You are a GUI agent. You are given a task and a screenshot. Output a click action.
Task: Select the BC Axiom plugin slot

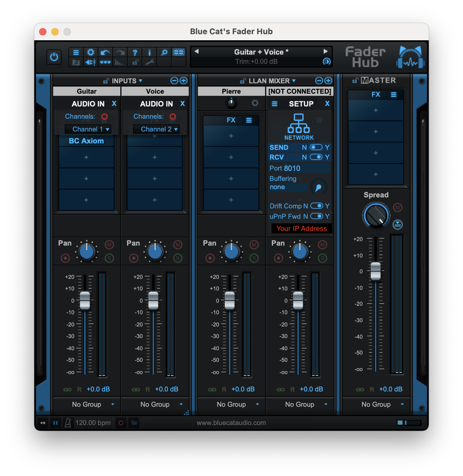click(86, 141)
